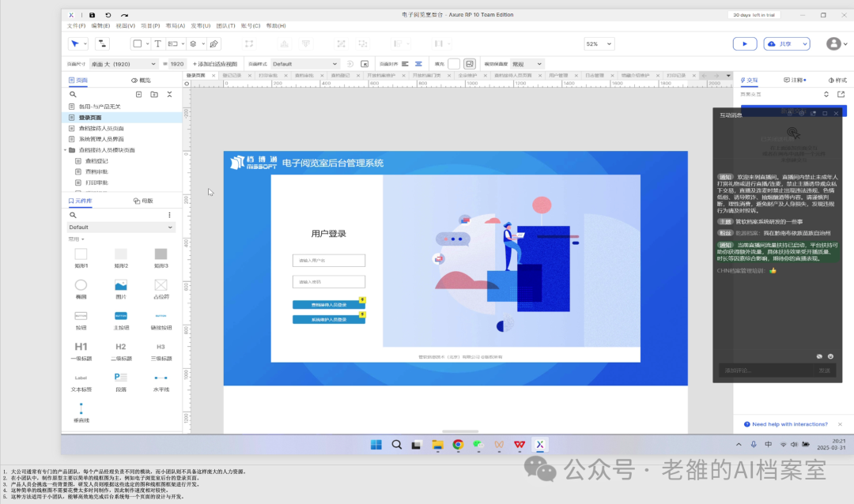Click the Preview play button
This screenshot has width=854, height=504.
(x=745, y=43)
